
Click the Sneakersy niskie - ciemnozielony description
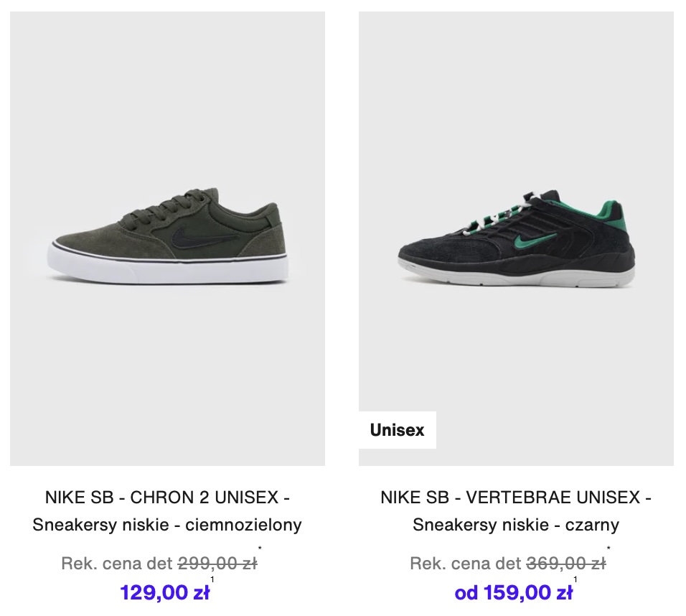[168, 525]
